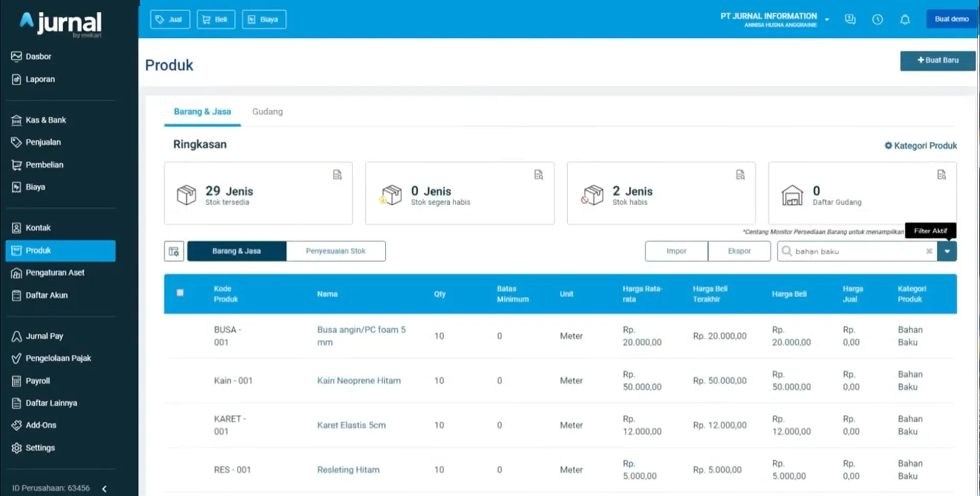Expand the search filter dropdown arrow
The width and height of the screenshot is (980, 496).
click(947, 251)
